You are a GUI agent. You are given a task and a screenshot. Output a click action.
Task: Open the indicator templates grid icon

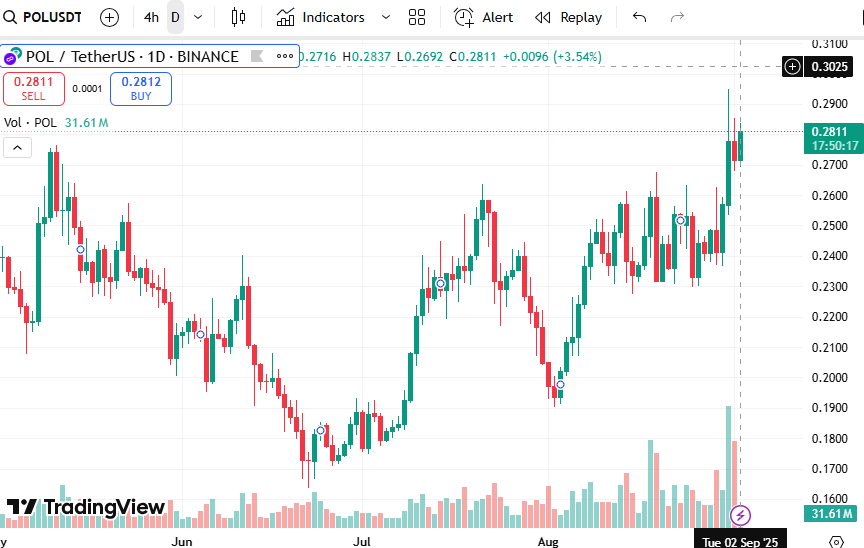point(417,17)
